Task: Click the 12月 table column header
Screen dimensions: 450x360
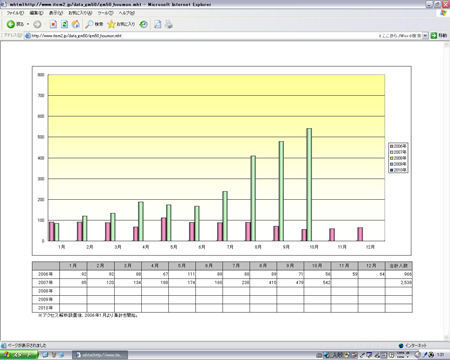Action: [x=371, y=266]
